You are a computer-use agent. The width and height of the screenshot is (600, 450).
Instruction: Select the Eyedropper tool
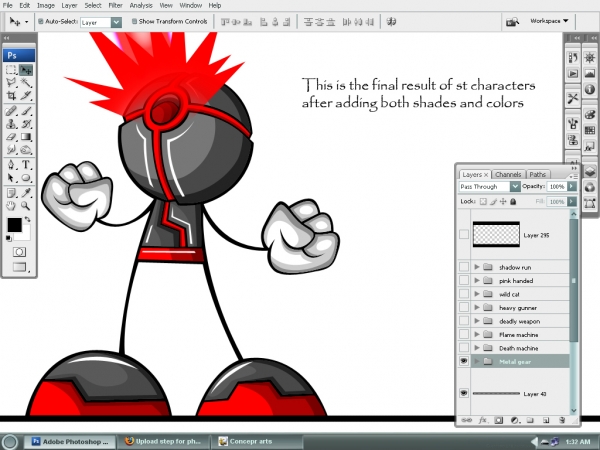(26, 192)
